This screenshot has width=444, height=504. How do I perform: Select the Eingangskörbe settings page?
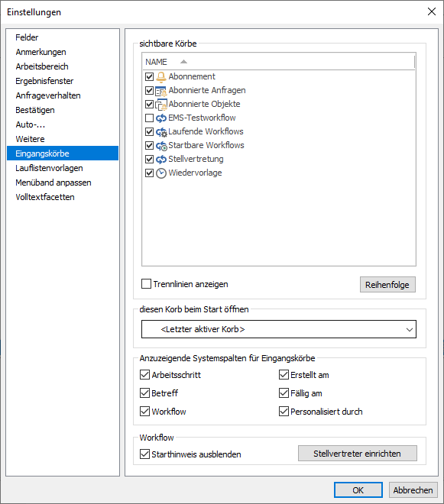63,153
